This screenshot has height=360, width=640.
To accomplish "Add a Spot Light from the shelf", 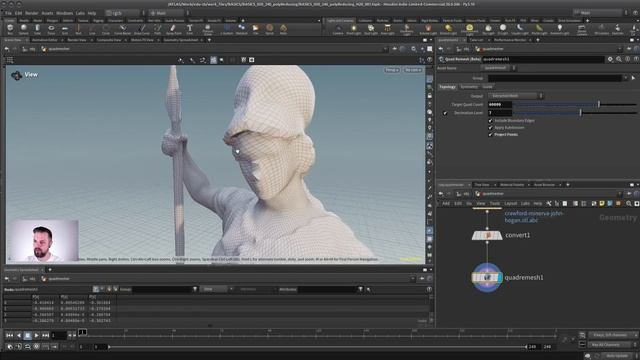I will click(371, 29).
